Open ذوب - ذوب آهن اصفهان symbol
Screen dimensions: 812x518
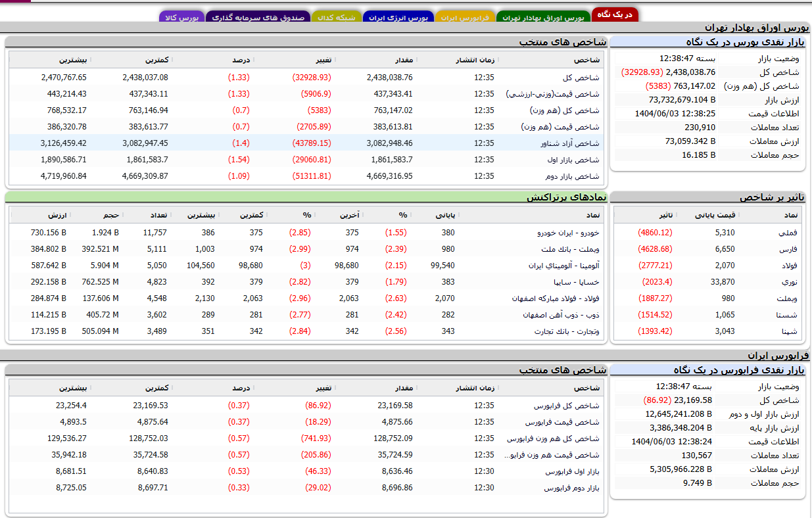point(561,315)
